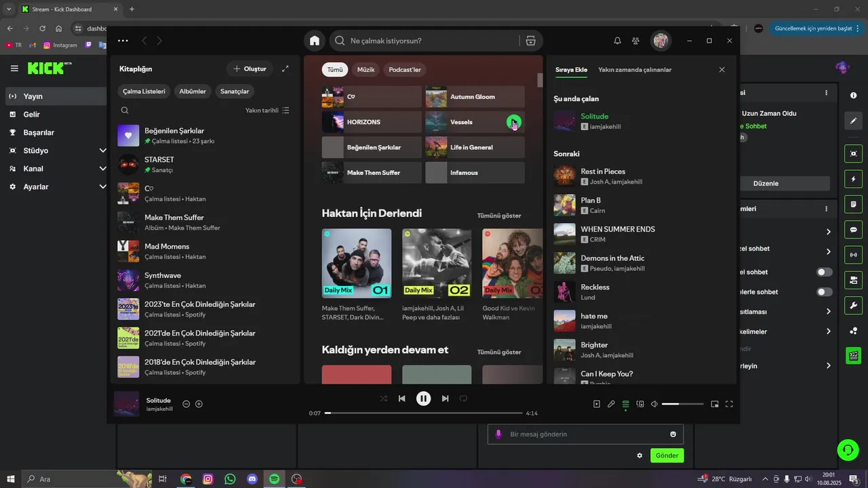Screen dimensions: 868x488
Task: Enter Spotify full-screen mode
Action: click(x=729, y=404)
